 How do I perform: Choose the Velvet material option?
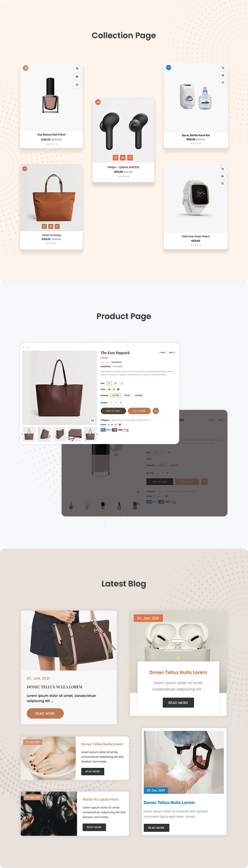tap(127, 395)
